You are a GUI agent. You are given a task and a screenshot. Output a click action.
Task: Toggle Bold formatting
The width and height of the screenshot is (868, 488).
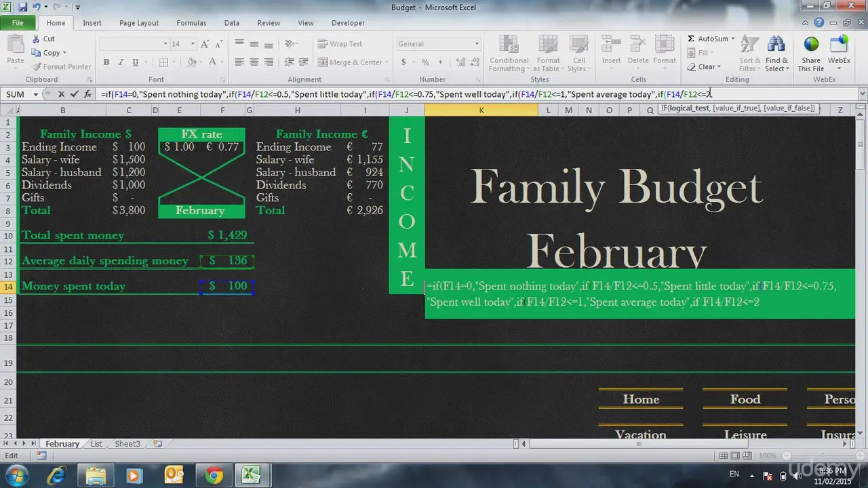pos(106,62)
